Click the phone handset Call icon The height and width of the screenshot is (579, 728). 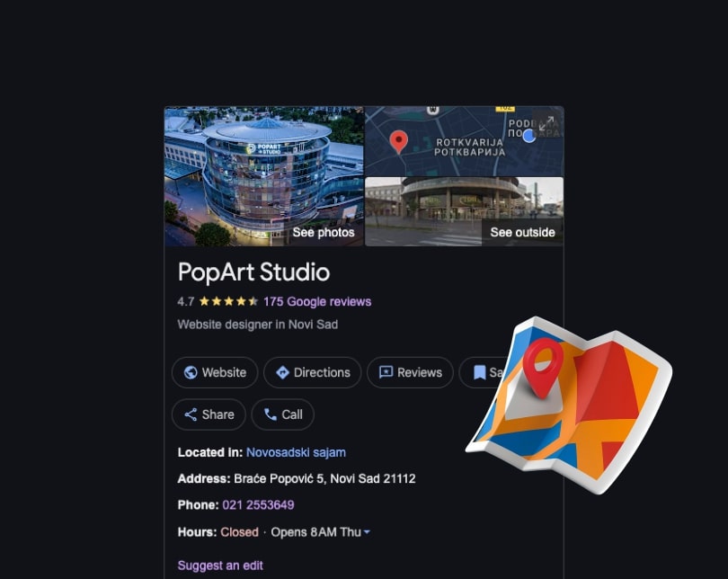(x=271, y=414)
